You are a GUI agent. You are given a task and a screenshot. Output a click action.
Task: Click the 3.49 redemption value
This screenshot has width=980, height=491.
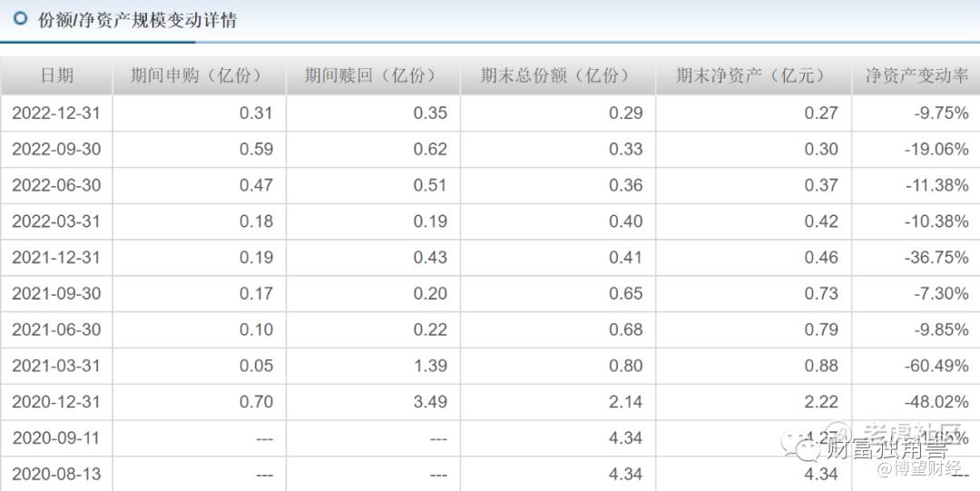(x=430, y=402)
